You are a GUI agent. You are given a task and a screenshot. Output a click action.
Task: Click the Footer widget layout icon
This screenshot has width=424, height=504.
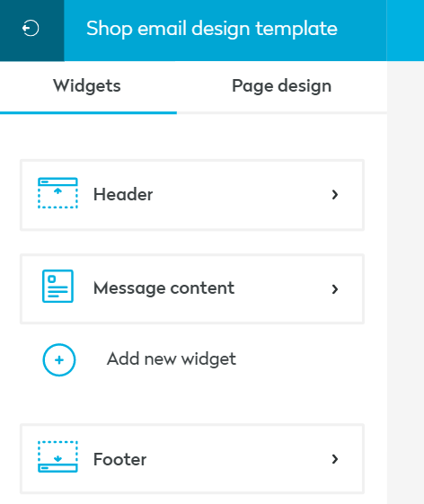click(57, 456)
